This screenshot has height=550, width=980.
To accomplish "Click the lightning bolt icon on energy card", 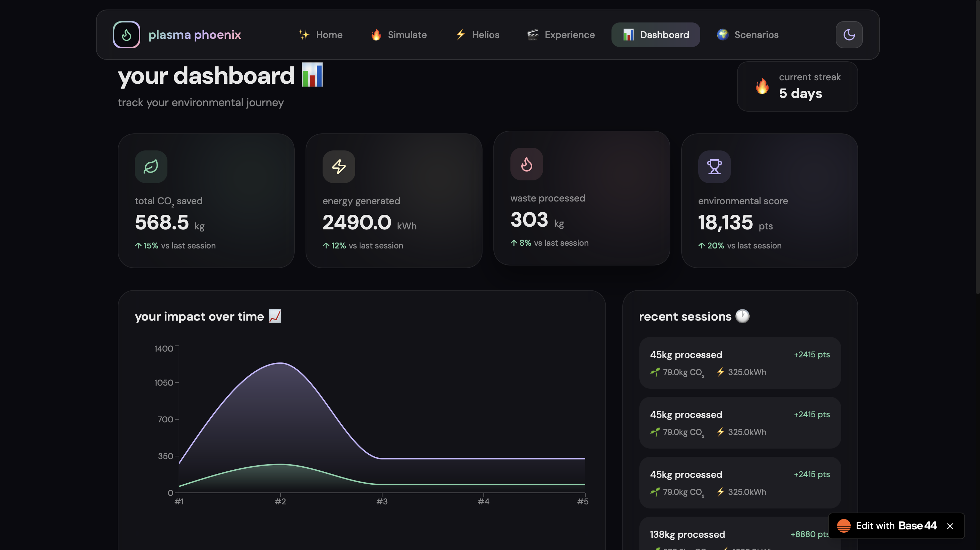I will (339, 167).
